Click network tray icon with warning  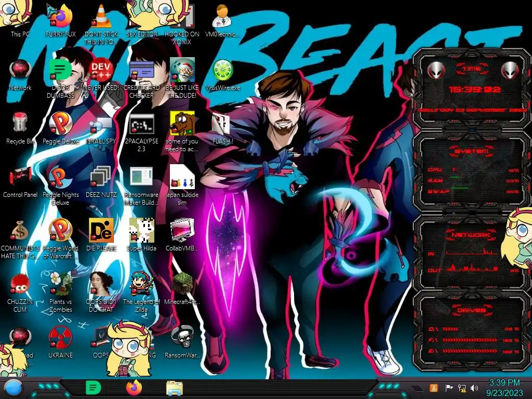click(462, 388)
